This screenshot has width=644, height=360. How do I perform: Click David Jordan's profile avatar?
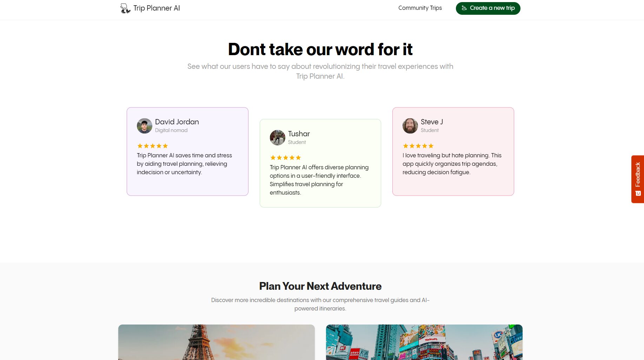pos(144,126)
